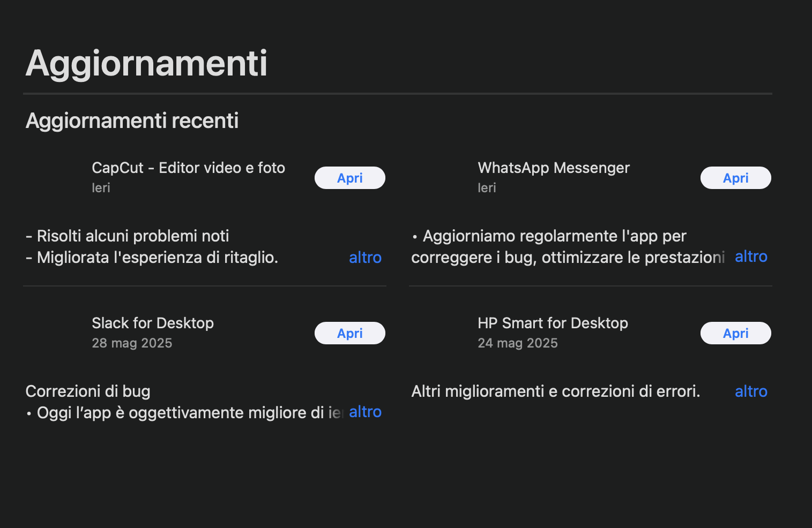This screenshot has width=812, height=528.
Task: Open CapCut - Editor video e foto app page
Action: coord(188,168)
